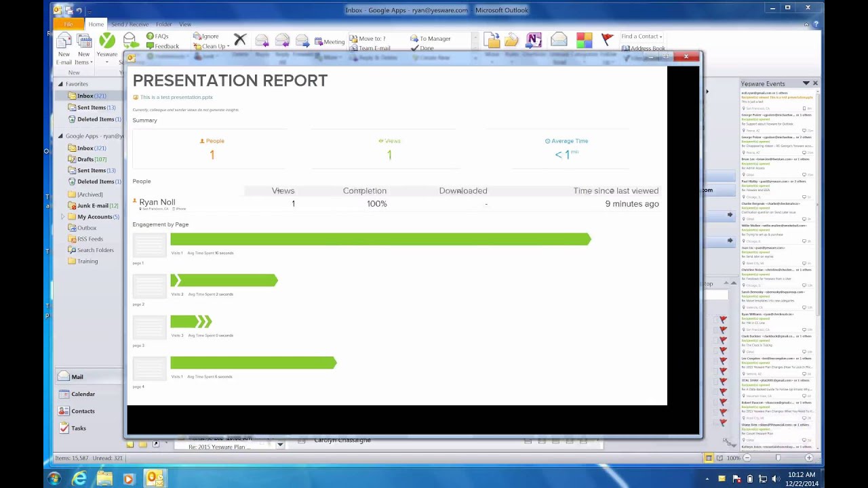Select Sent Items under Favorites
This screenshot has width=868, height=488.
click(x=92, y=107)
